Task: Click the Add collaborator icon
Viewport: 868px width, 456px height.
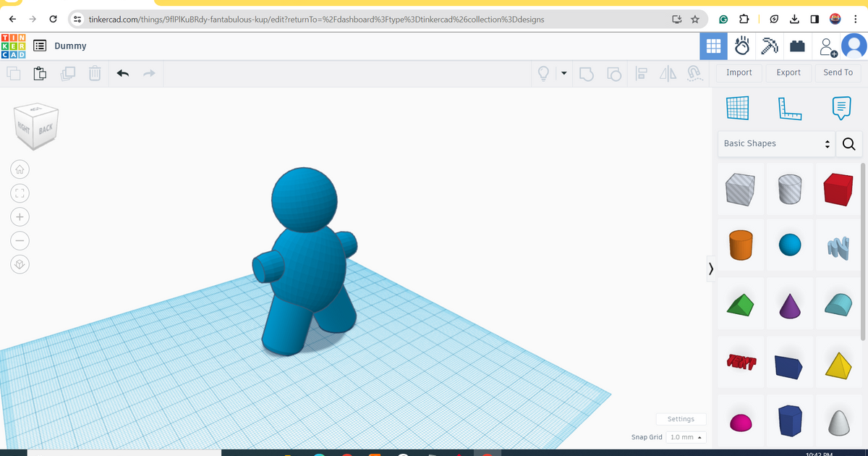Action: pyautogui.click(x=827, y=46)
